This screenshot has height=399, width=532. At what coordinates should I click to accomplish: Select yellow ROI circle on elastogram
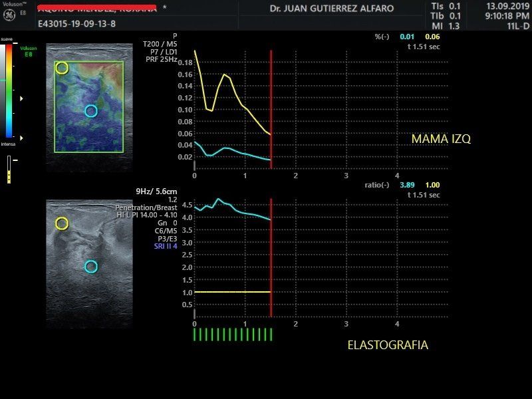(62, 68)
